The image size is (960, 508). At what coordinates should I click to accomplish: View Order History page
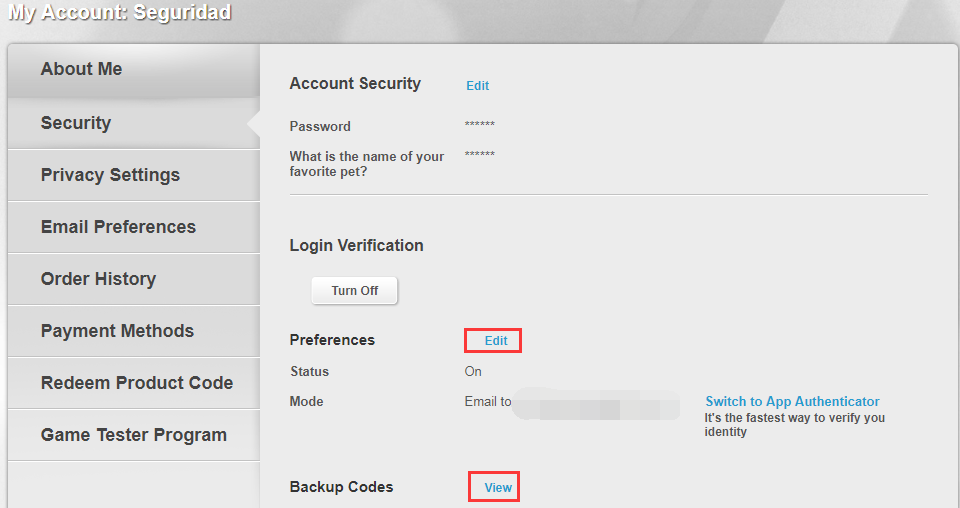tap(133, 279)
